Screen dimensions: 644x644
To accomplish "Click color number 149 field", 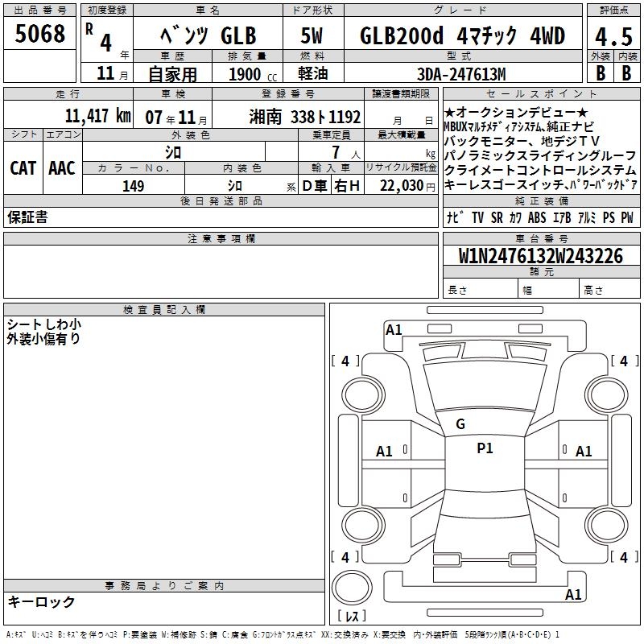I will point(134,186).
